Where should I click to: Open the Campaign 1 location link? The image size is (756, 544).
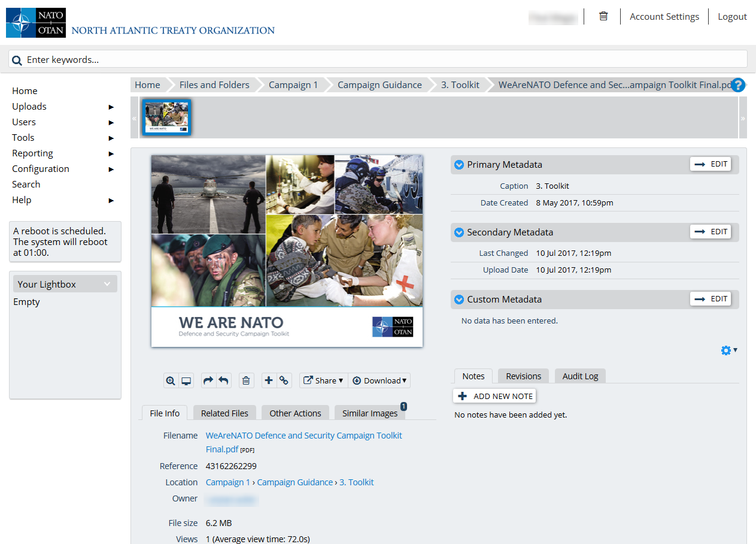tap(228, 482)
